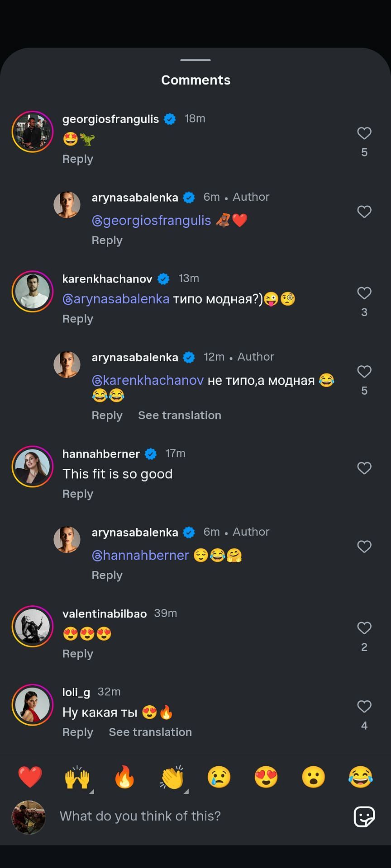Like georgiosfrangulis's comment with the heart

pyautogui.click(x=364, y=133)
